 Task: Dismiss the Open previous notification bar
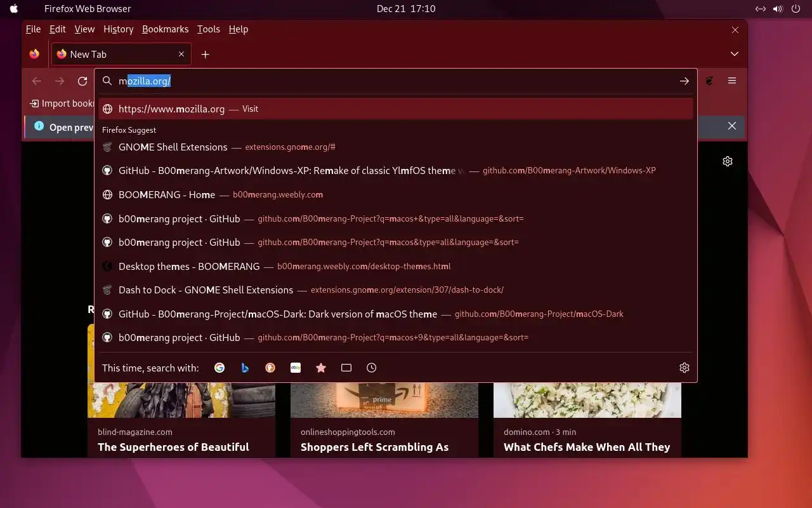coord(732,126)
